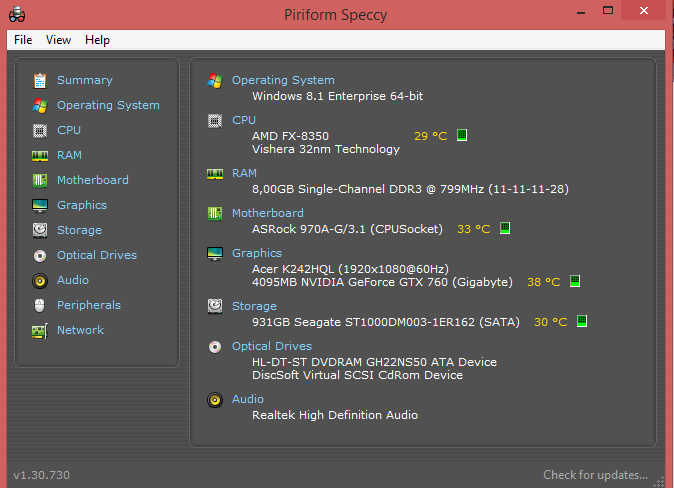This screenshot has width=674, height=488.
Task: Open Storage via the hard drive sidebar icon
Action: click(x=40, y=230)
